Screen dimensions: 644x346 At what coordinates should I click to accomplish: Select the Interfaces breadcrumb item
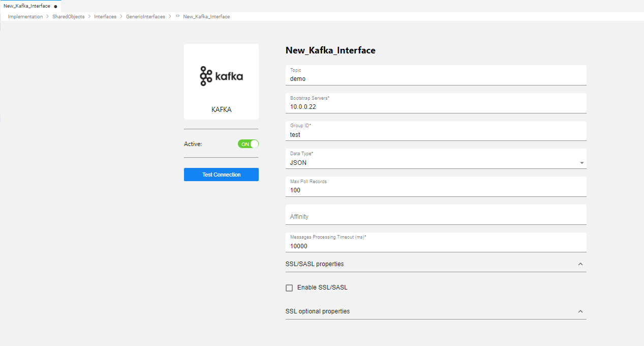click(x=105, y=17)
